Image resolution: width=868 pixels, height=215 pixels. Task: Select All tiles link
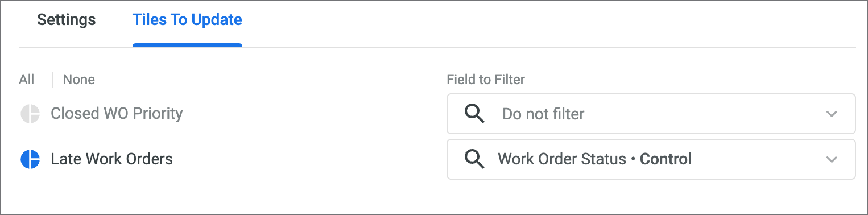(x=27, y=80)
